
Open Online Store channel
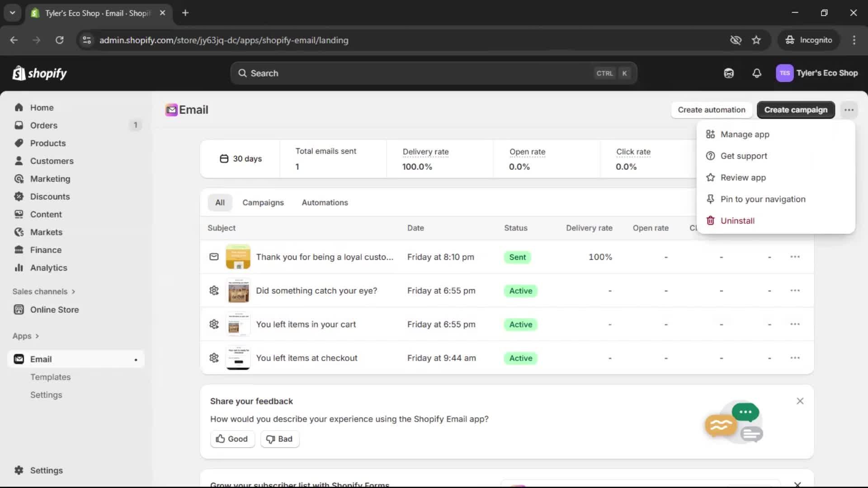(x=54, y=310)
